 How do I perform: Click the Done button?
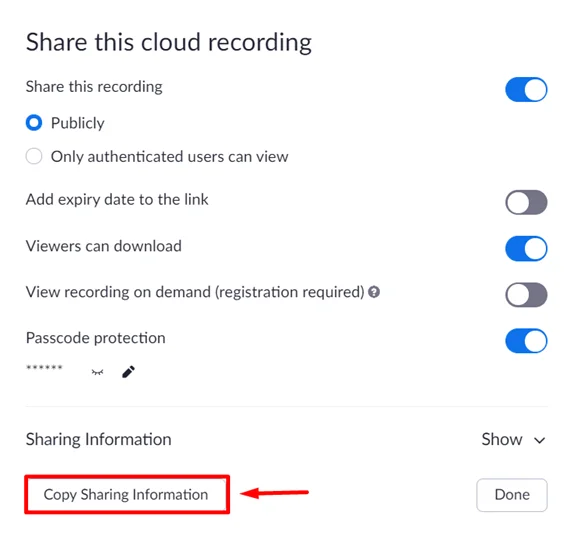(x=512, y=495)
